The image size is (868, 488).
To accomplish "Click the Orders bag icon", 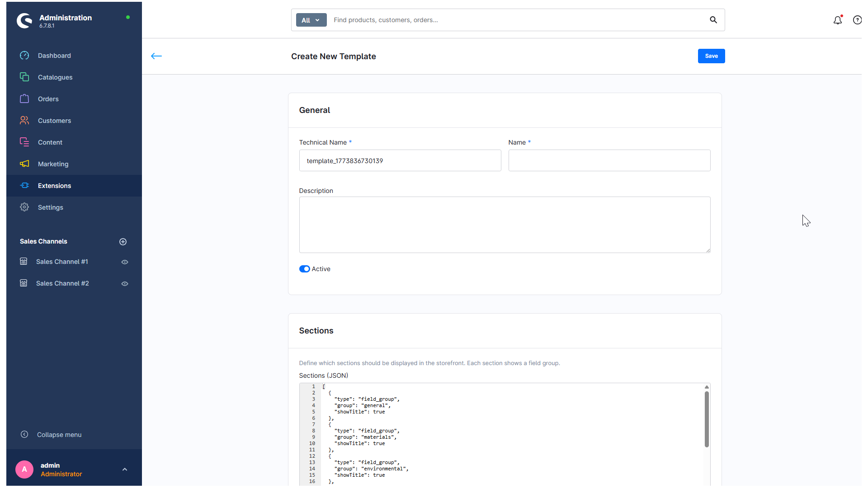I will (24, 99).
